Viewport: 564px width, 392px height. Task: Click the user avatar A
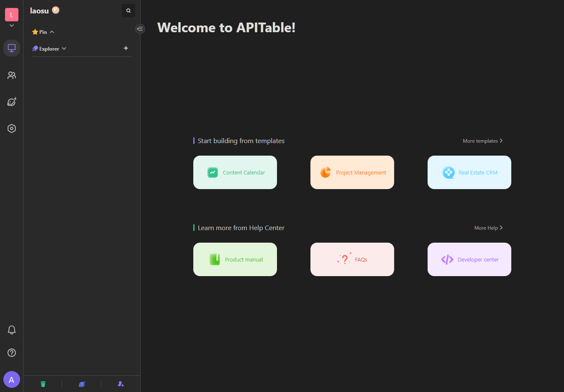pos(12,379)
